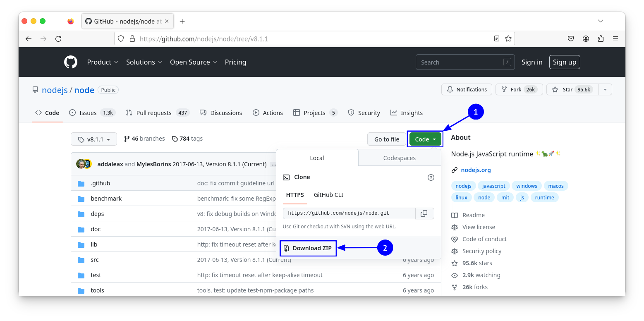644x321 pixels.
Task: Open the Open Source dropdown menu
Action: pyautogui.click(x=194, y=62)
